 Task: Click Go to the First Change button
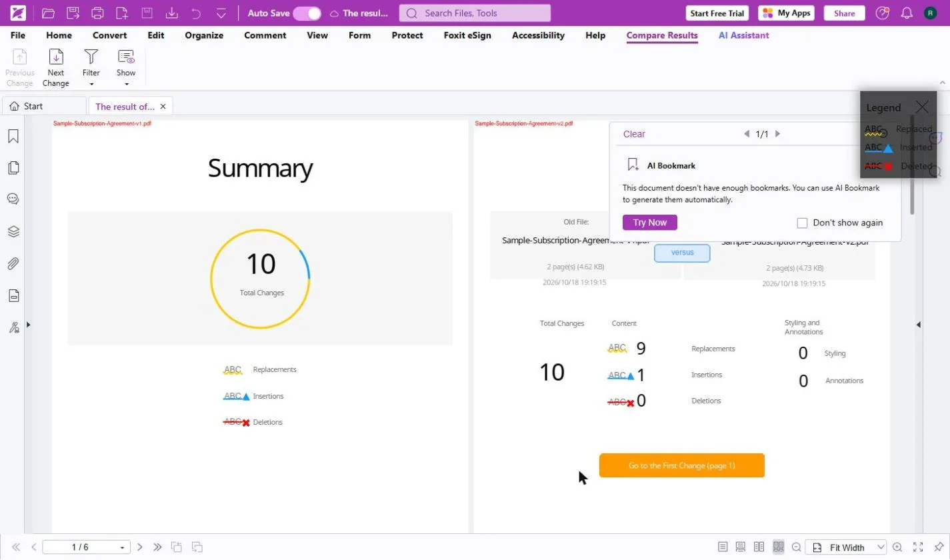click(x=681, y=465)
